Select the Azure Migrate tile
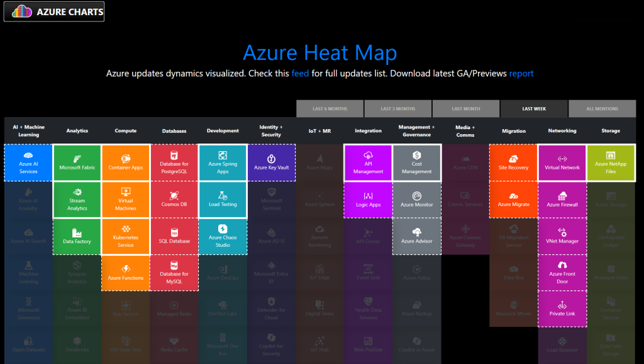The width and height of the screenshot is (644, 364). click(513, 200)
